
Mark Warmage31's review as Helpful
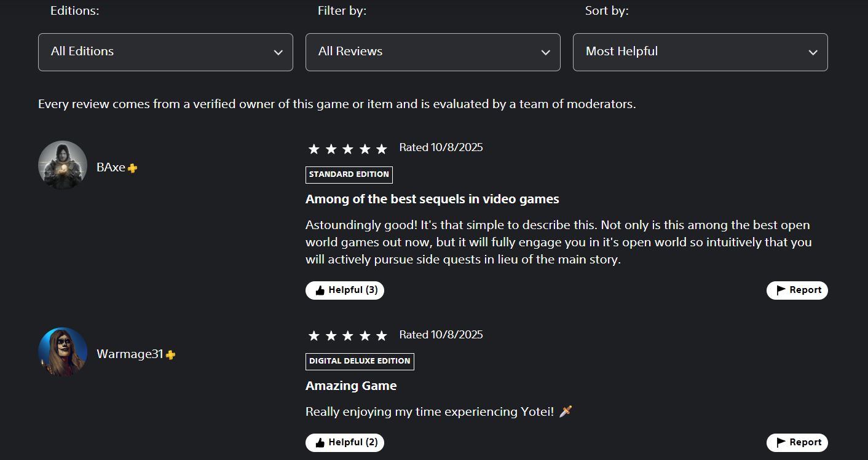(345, 443)
